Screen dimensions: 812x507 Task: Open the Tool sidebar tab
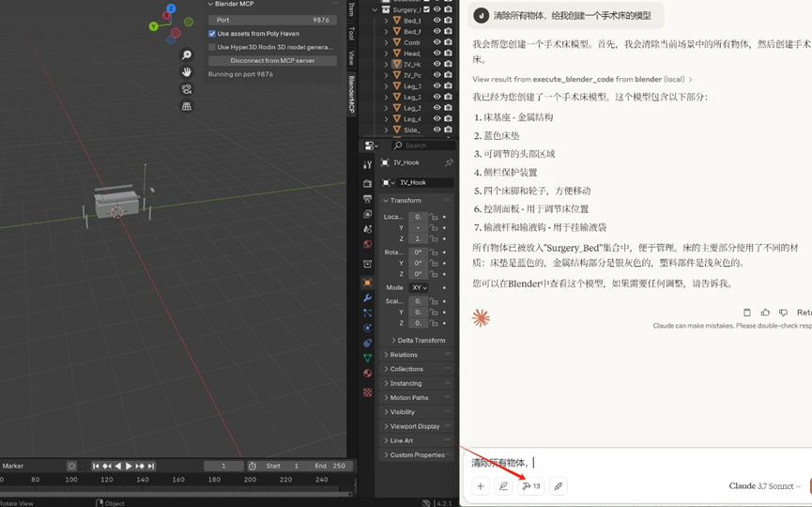352,33
